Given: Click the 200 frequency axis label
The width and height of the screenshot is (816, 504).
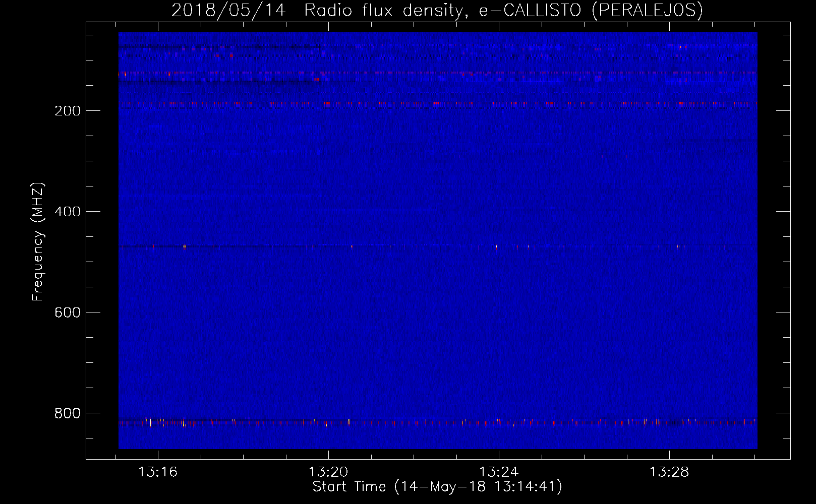Looking at the screenshot, I should (67, 111).
